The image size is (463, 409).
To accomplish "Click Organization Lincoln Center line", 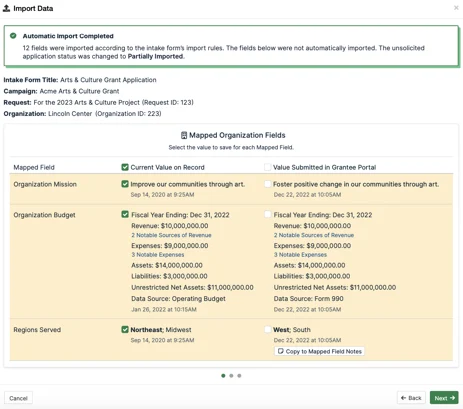I will [82, 114].
